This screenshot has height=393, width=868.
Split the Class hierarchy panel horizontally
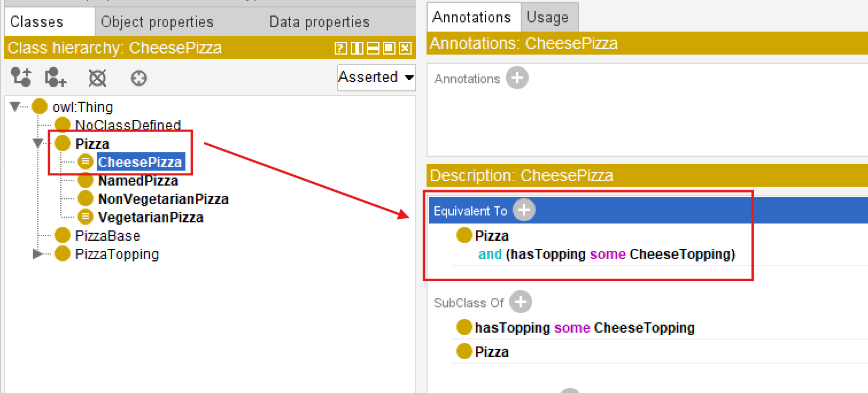coord(373,48)
